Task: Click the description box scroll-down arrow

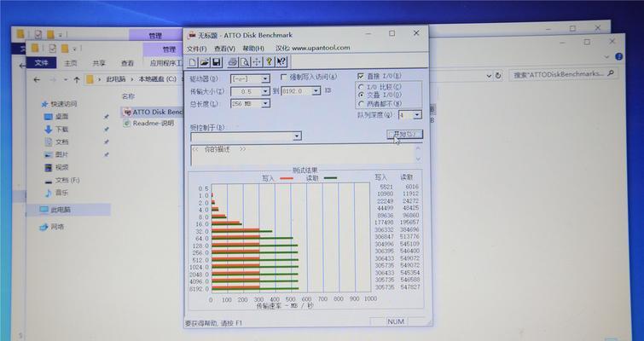Action: coord(418,159)
